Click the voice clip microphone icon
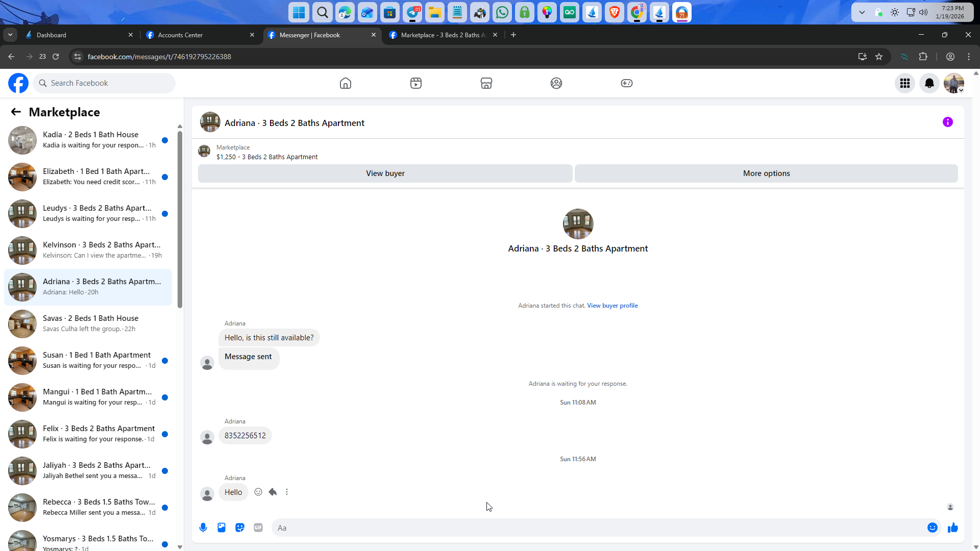This screenshot has width=980, height=551. click(203, 528)
